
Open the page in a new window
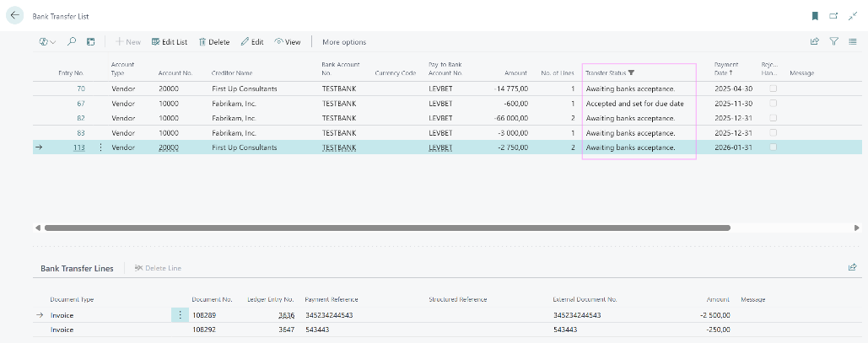[x=833, y=16]
